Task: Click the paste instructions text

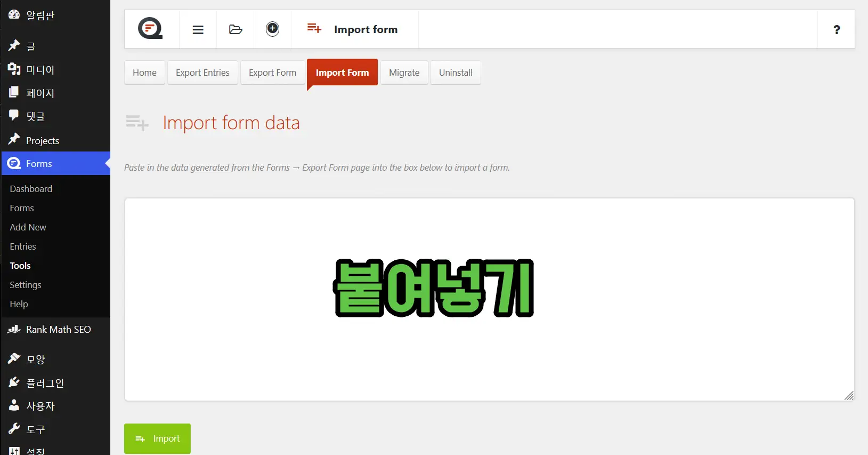Action: pyautogui.click(x=317, y=167)
